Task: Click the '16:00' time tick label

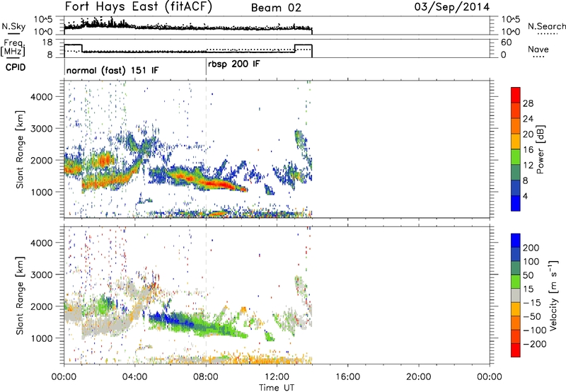Action: [347, 377]
